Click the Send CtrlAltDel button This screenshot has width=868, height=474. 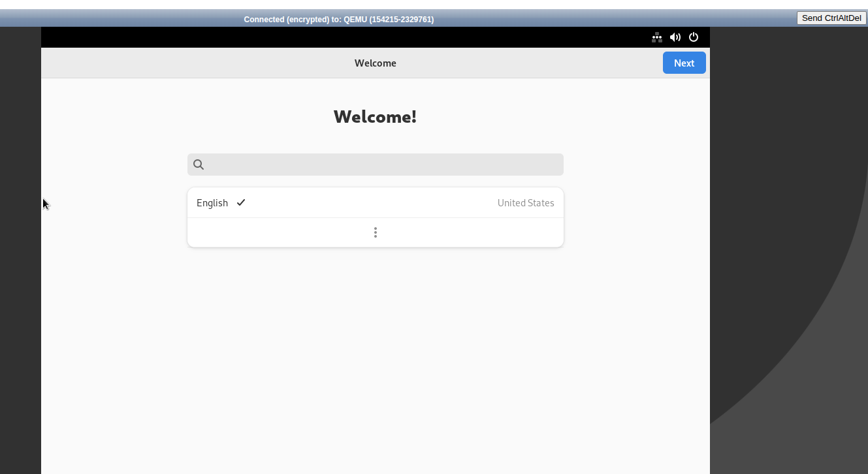click(x=831, y=18)
